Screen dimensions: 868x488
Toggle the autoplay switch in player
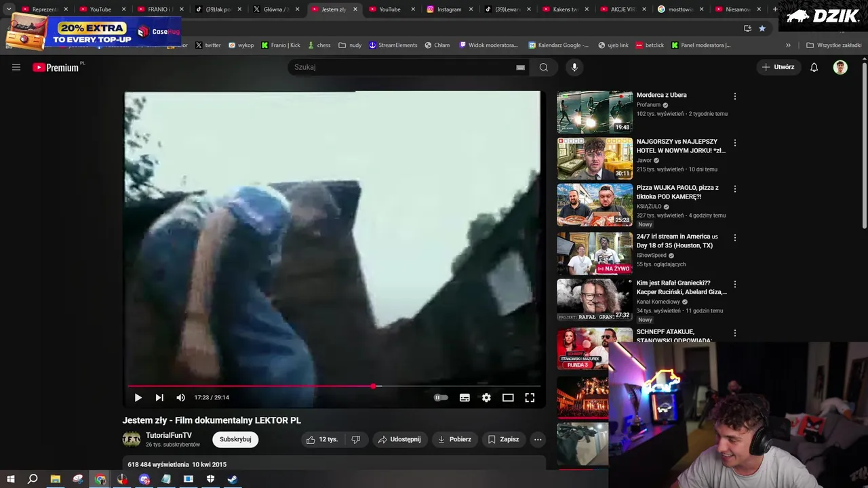441,398
